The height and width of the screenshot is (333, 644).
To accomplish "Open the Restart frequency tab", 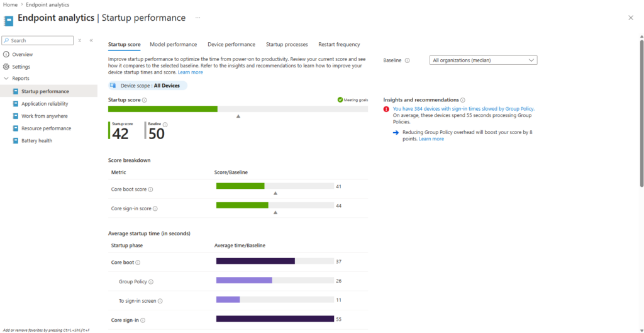I will (x=339, y=45).
